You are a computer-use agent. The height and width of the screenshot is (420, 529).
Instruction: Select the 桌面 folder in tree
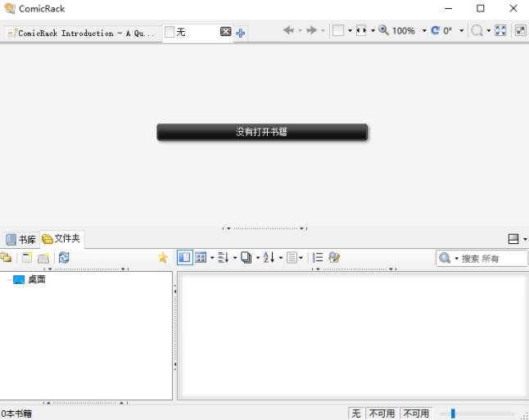36,279
